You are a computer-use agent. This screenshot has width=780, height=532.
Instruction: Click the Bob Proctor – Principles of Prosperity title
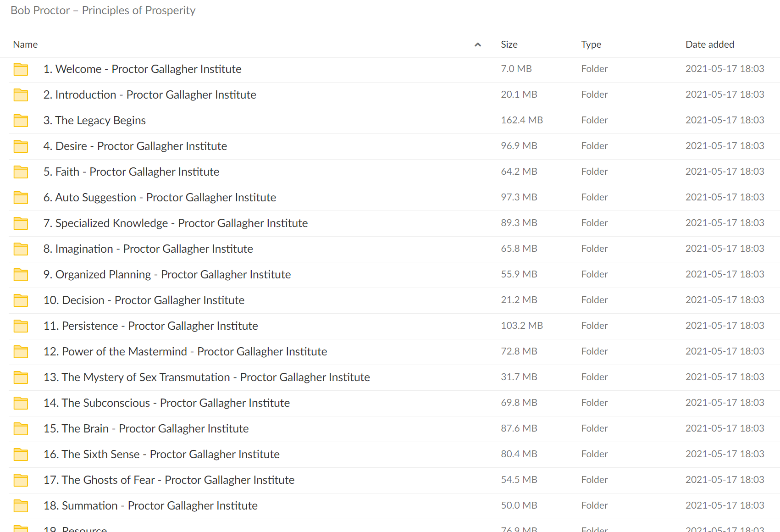coord(103,11)
